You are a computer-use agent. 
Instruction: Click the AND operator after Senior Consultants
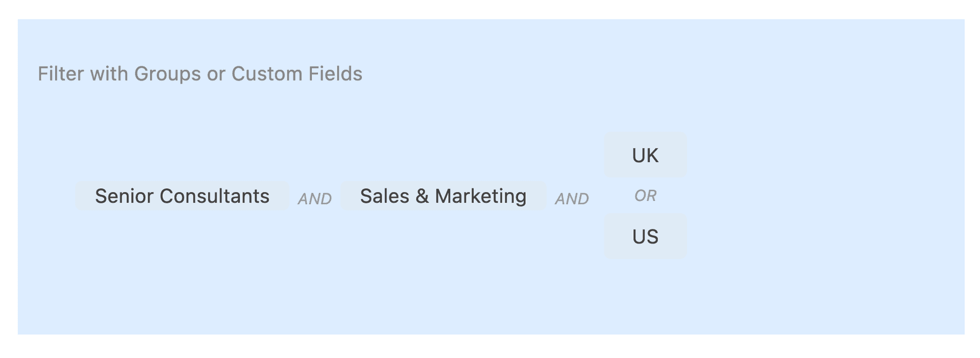314,198
